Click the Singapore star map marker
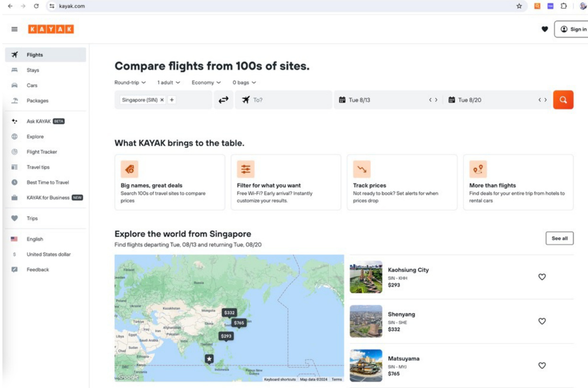 209,359
